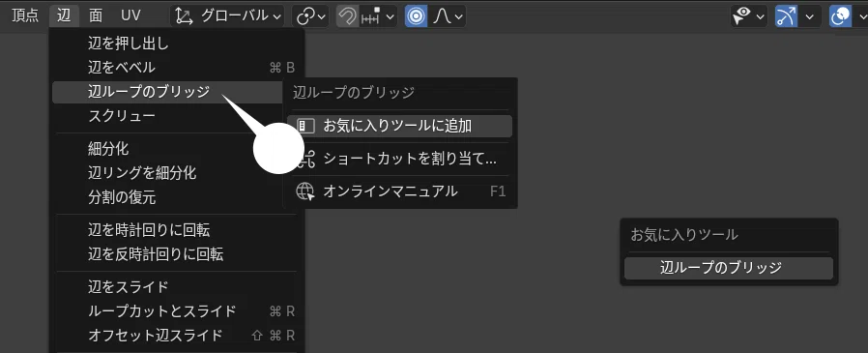
Task: Click the 辺ループのブリッジ context menu header
Action: tap(354, 93)
